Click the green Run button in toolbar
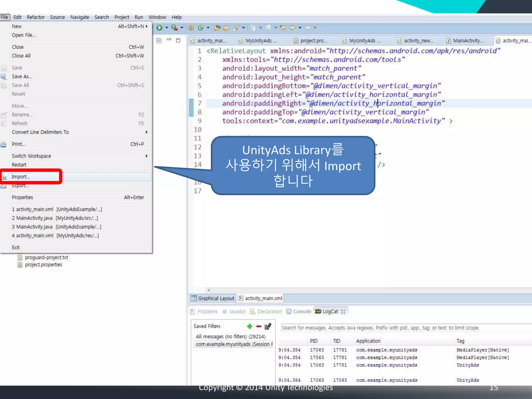 (x=159, y=28)
